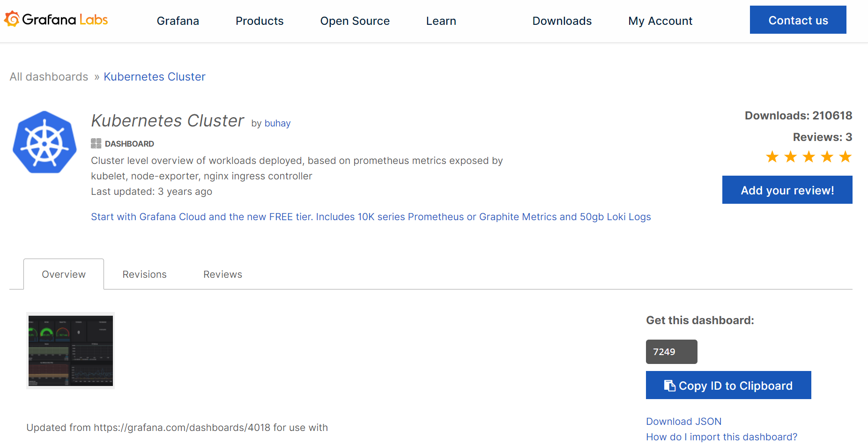
Task: Open author buhay's profile link
Action: tap(278, 123)
